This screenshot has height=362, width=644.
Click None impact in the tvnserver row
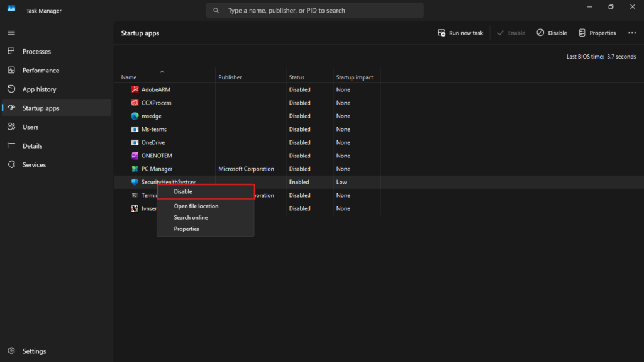343,208
